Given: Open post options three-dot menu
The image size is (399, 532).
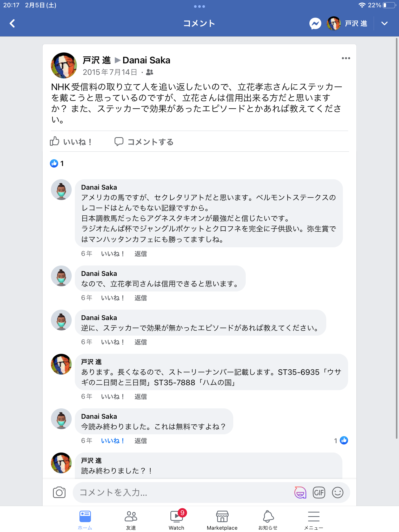Looking at the screenshot, I should pos(346,58).
